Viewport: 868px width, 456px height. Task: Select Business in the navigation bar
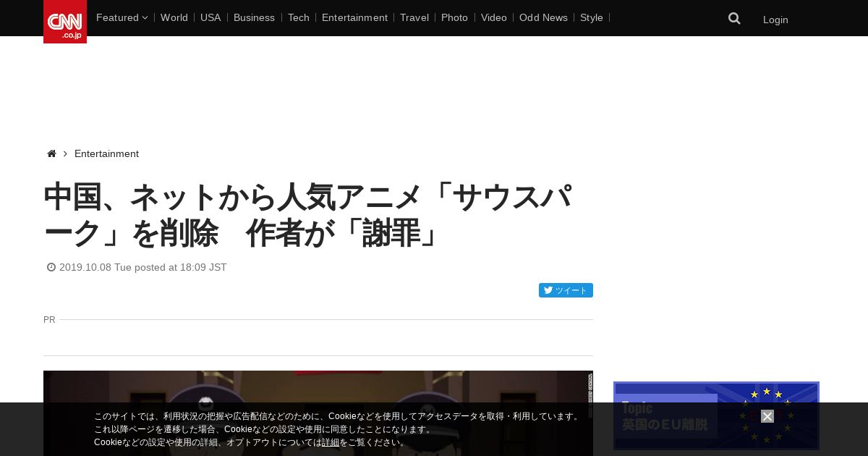coord(254,17)
